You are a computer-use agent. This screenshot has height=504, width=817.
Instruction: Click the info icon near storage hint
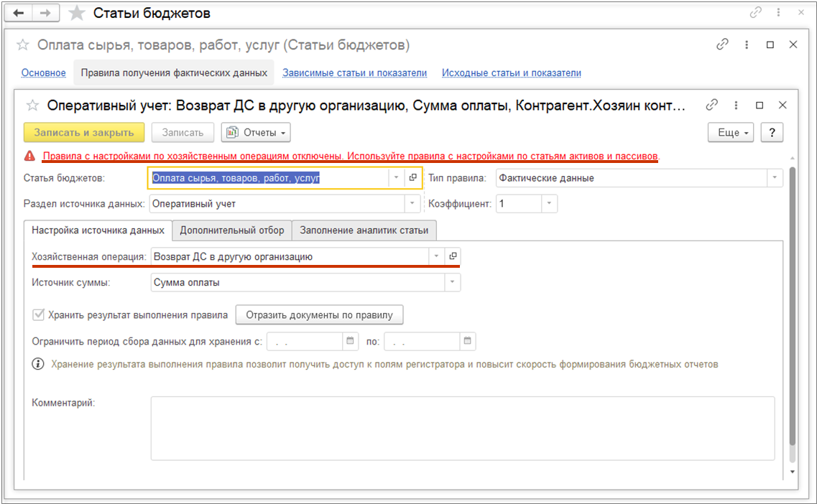(38, 364)
